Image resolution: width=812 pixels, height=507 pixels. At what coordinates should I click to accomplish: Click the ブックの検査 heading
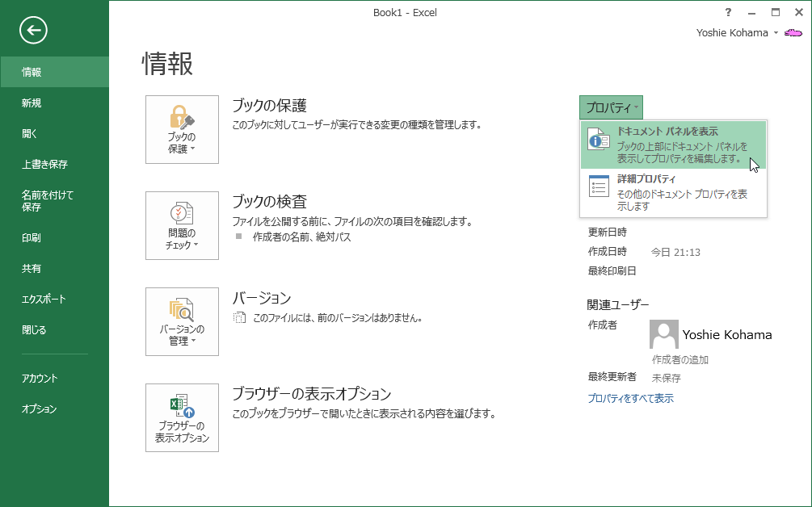click(269, 201)
